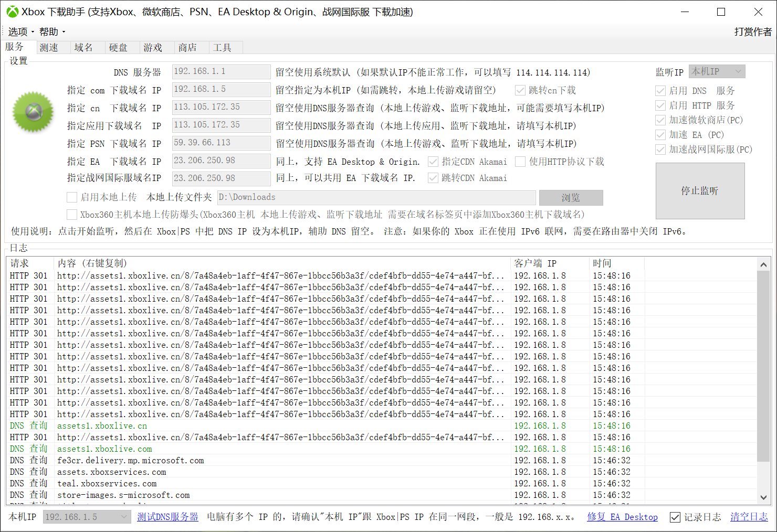Click the 指定 PSN 下载域名 IP field
Screen dimensions: 777x532
pyautogui.click(x=221, y=143)
